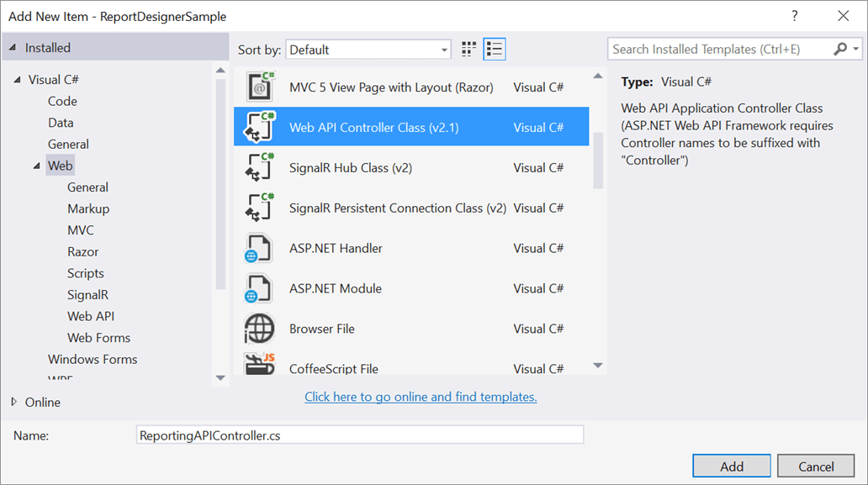Image resolution: width=868 pixels, height=485 pixels.
Task: Click the Web API Controller Class template icon
Action: point(260,127)
